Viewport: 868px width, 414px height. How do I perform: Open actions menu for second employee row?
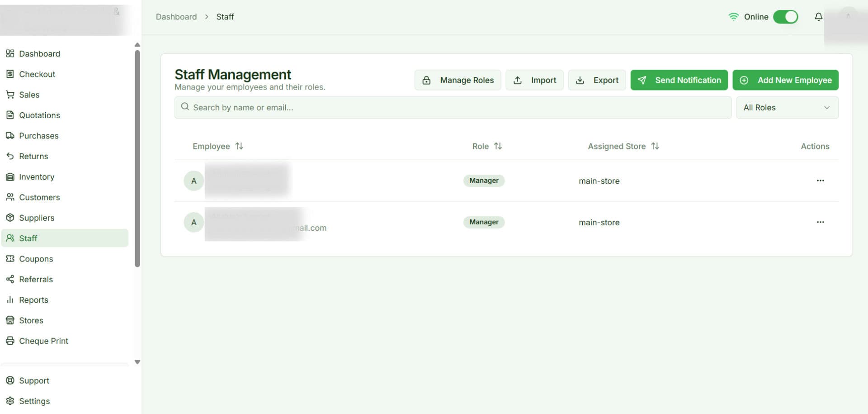pos(820,222)
